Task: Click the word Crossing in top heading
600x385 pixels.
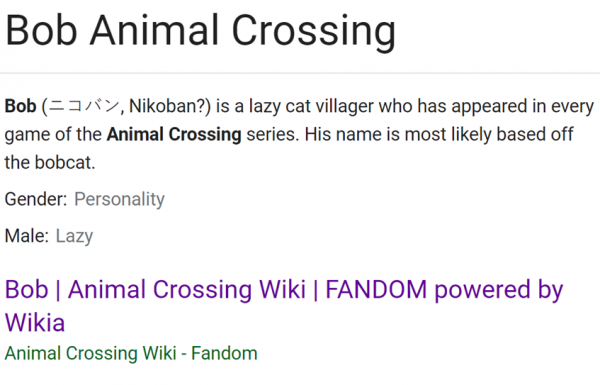Action: (x=313, y=33)
